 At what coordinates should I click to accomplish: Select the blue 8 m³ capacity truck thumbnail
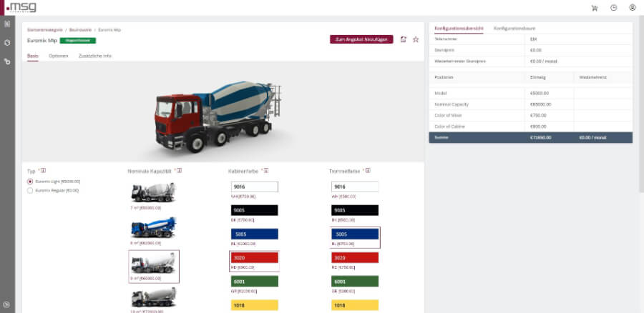[x=154, y=227]
